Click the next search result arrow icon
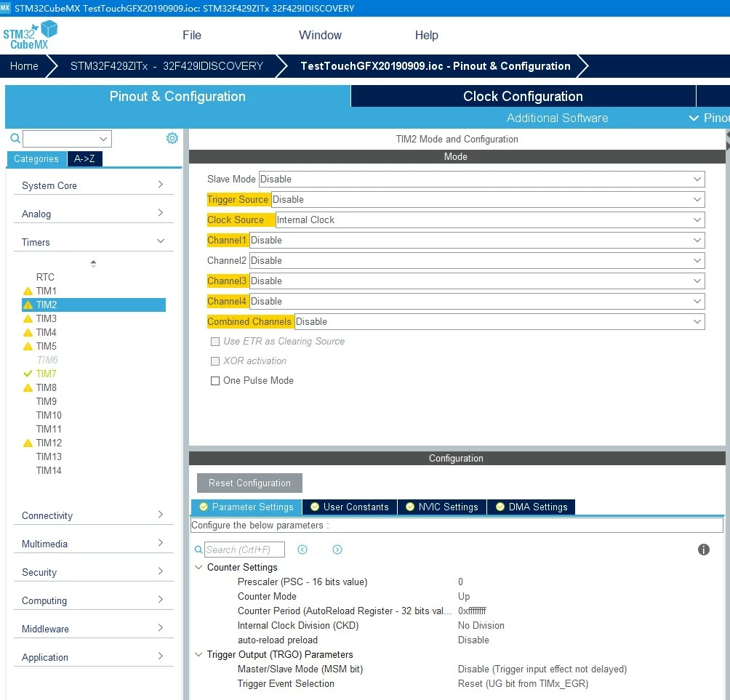The width and height of the screenshot is (730, 700). [337, 550]
